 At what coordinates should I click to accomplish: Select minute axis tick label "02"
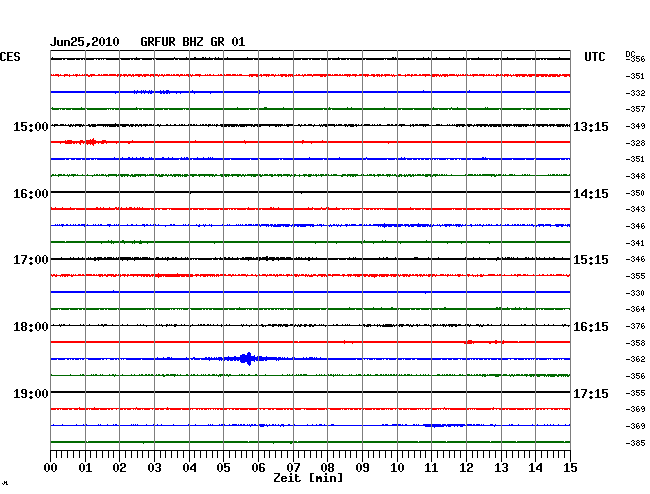(x=119, y=468)
